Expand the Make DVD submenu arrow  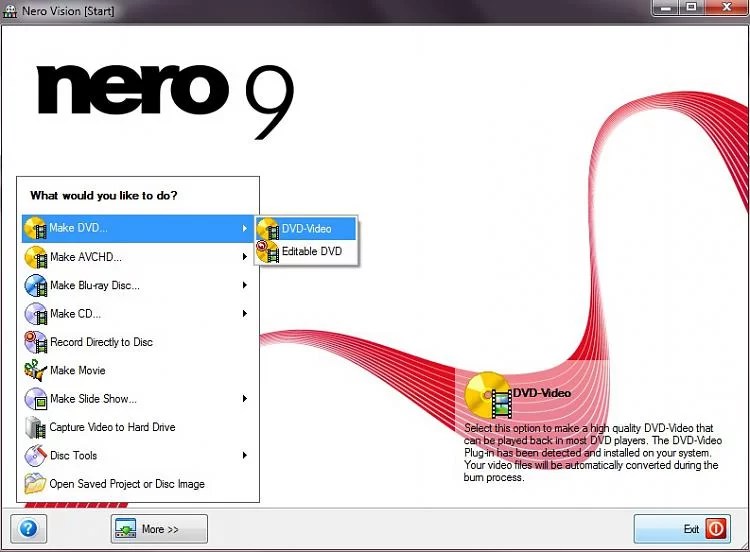tap(244, 228)
